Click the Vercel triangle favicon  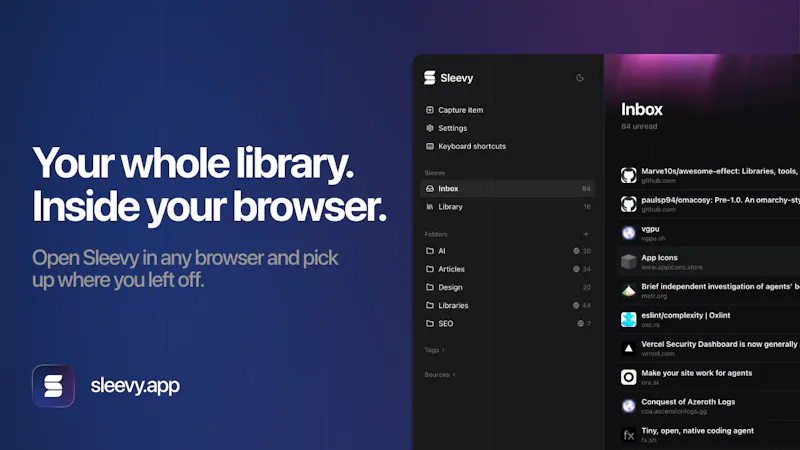click(629, 348)
